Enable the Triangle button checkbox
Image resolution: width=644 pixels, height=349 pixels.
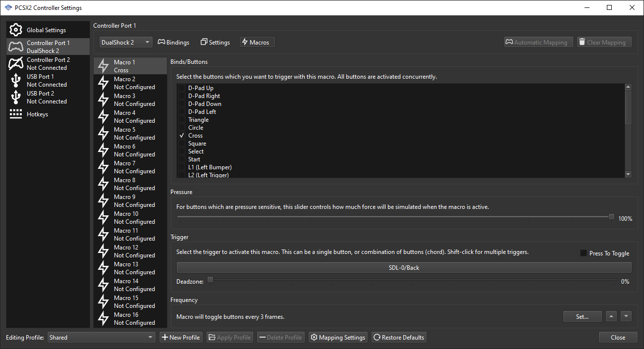pyautogui.click(x=182, y=119)
